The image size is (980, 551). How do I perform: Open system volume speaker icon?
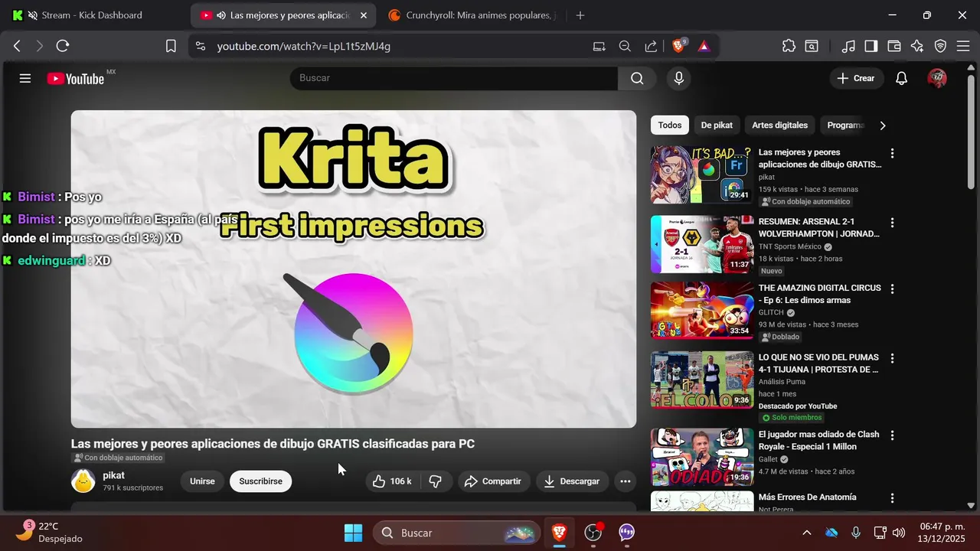tap(899, 533)
